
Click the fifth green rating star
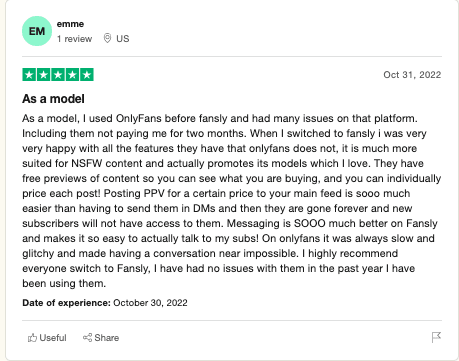pos(87,75)
